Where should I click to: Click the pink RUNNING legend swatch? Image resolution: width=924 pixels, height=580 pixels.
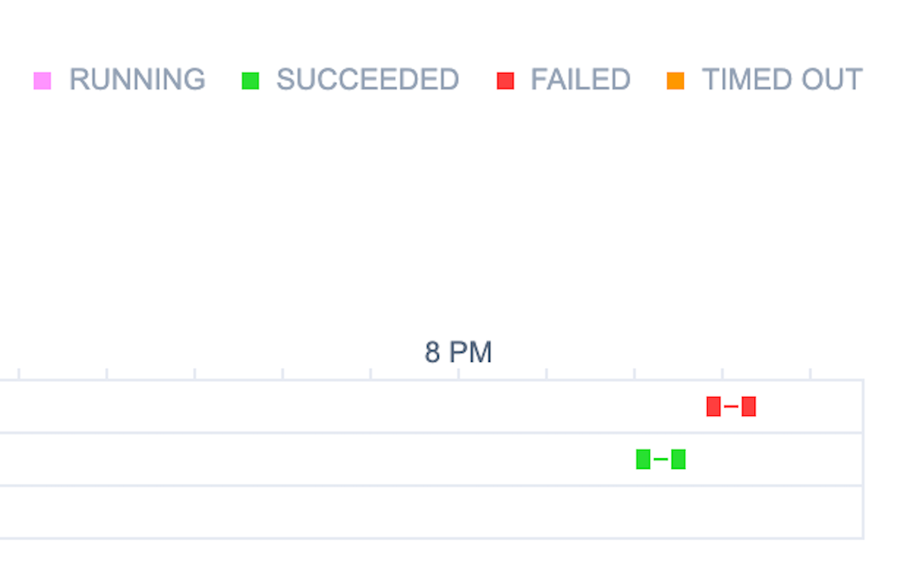42,80
